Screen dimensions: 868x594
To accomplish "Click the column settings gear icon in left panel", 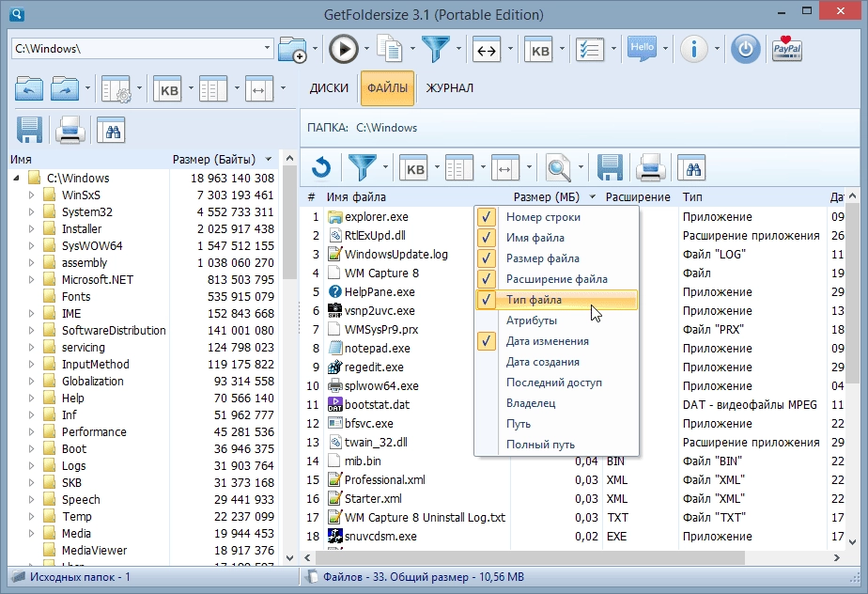I will (116, 88).
